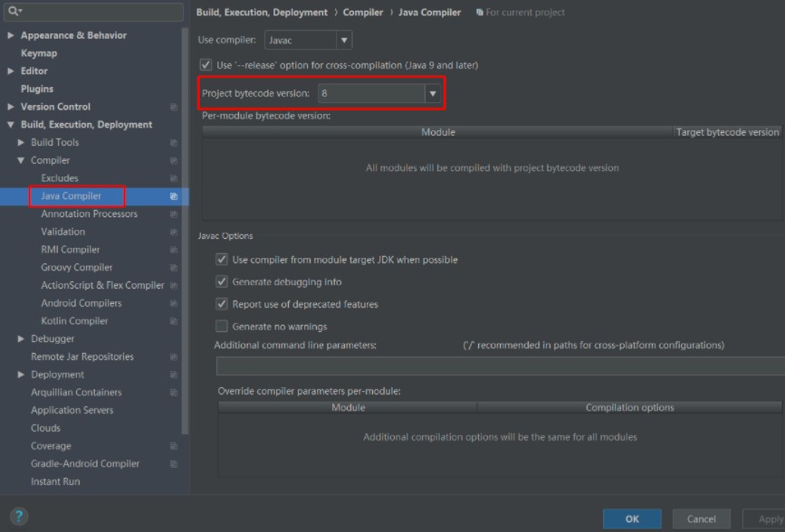Click the settings tree vertical scrollbar
Screen dimensions: 785x532
[x=186, y=271]
